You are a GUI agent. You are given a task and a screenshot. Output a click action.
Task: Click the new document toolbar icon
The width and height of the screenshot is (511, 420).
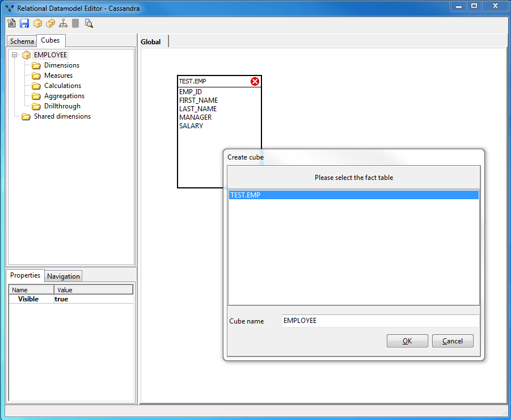click(x=11, y=23)
